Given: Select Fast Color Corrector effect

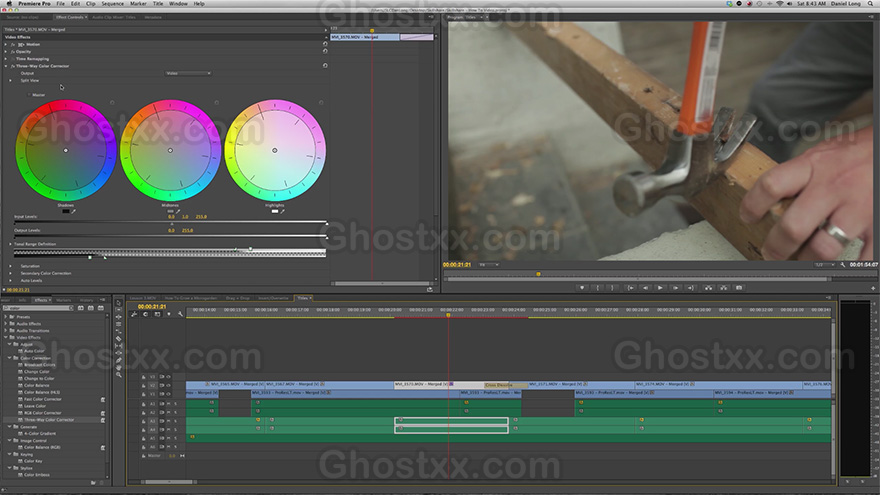Looking at the screenshot, I should tap(43, 399).
